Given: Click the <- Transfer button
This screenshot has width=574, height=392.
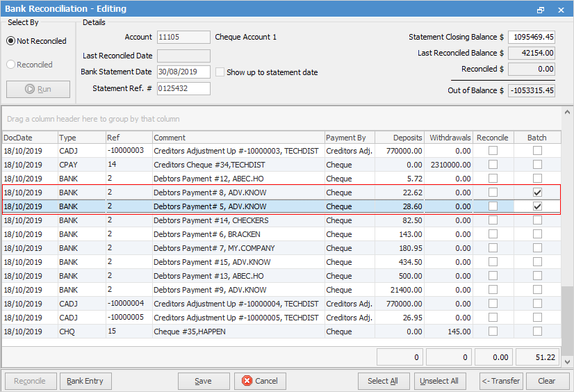Looking at the screenshot, I should (501, 381).
